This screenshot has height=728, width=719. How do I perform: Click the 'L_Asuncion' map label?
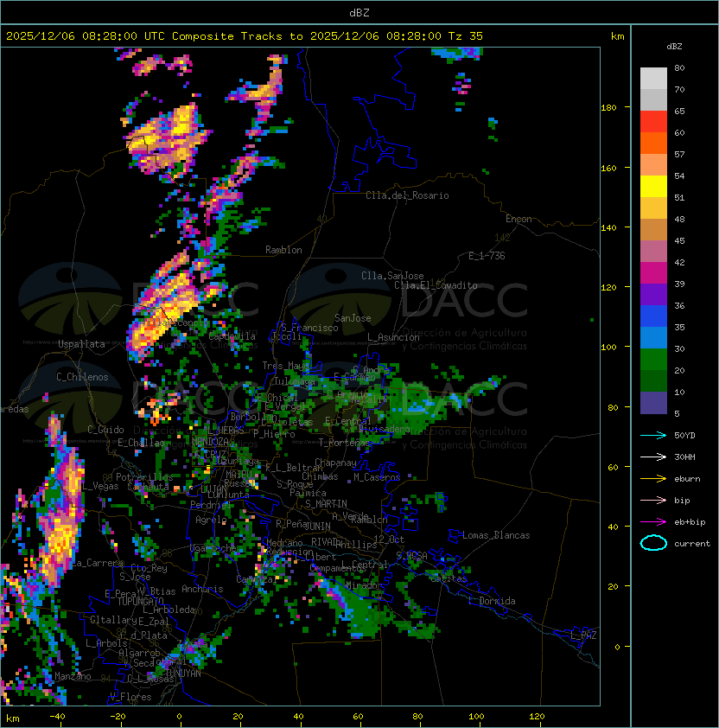(393, 337)
